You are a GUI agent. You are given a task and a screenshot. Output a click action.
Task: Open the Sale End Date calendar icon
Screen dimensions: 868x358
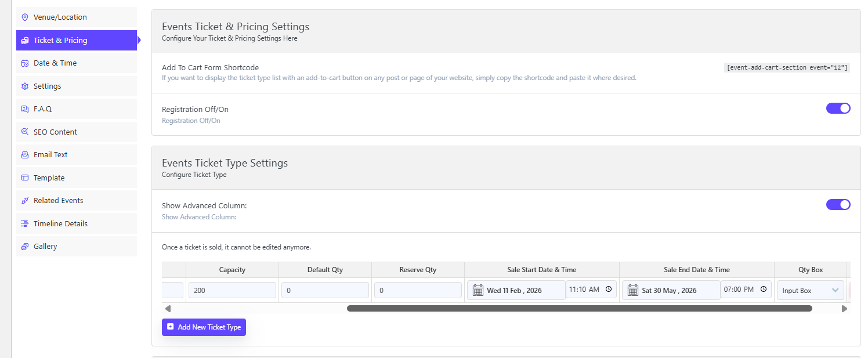click(x=633, y=290)
